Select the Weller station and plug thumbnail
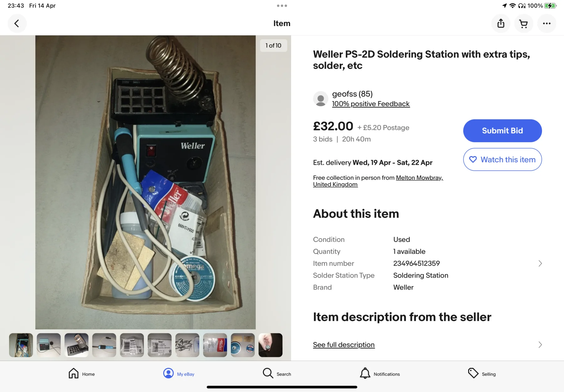Screen dimensions: 564x392 point(49,345)
